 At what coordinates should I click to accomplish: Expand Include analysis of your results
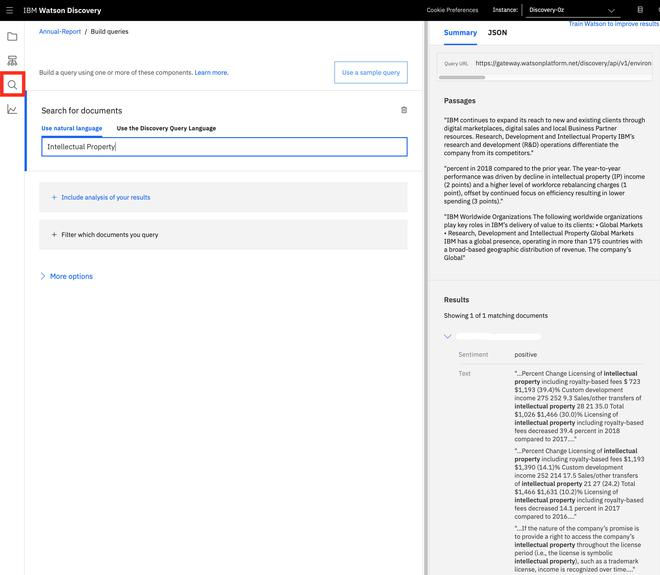pyautogui.click(x=223, y=197)
